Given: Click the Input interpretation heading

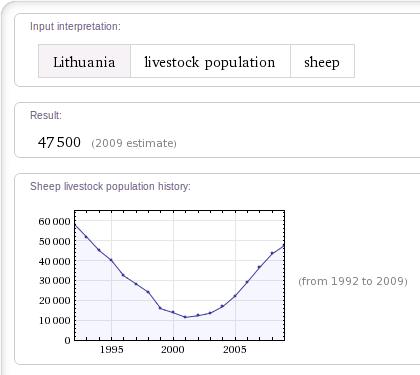Looking at the screenshot, I should (x=75, y=26).
